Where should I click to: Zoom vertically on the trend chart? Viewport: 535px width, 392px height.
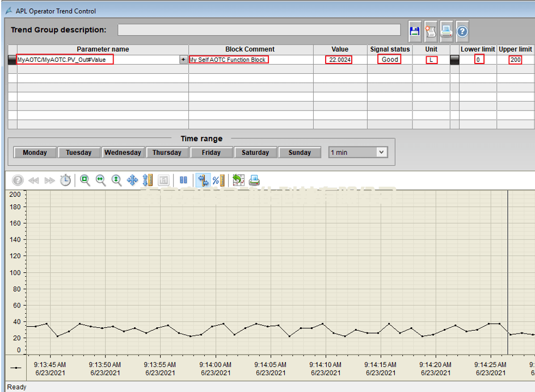pyautogui.click(x=116, y=180)
